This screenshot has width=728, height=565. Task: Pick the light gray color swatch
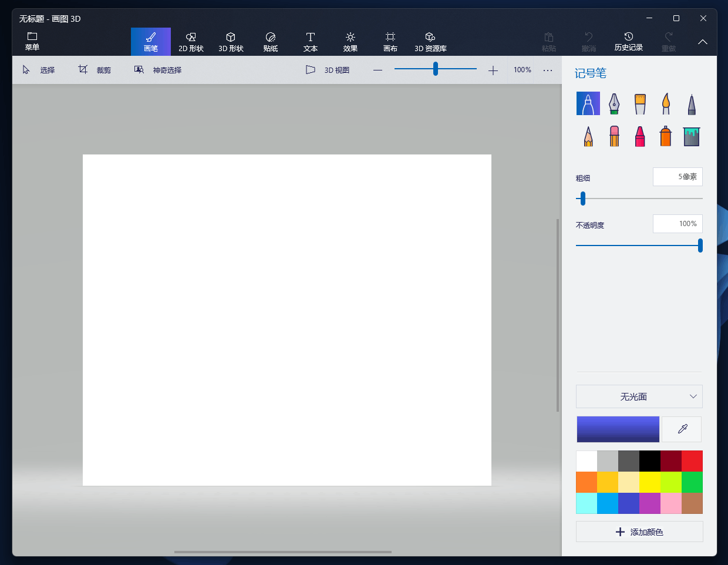coord(608,461)
